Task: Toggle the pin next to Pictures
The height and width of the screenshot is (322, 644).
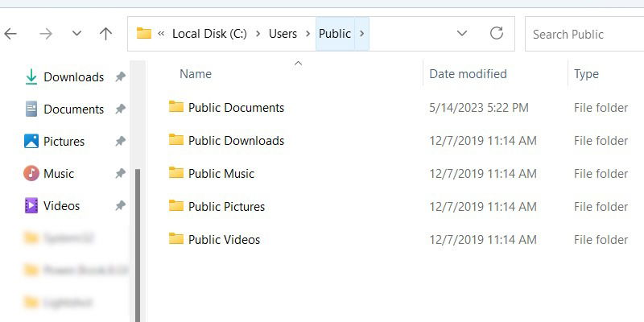Action: [120, 142]
